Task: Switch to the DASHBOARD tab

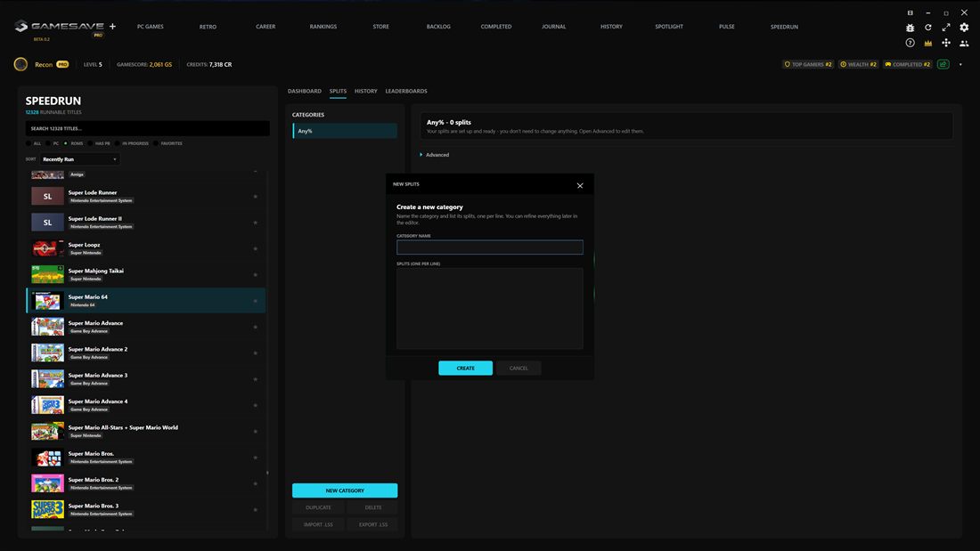Action: point(305,91)
